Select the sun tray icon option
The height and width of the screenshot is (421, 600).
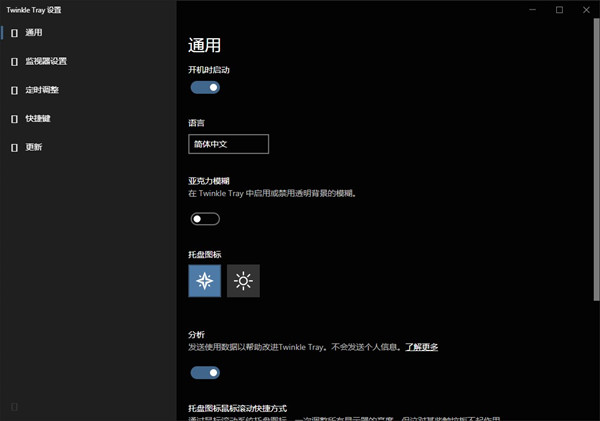coord(243,281)
